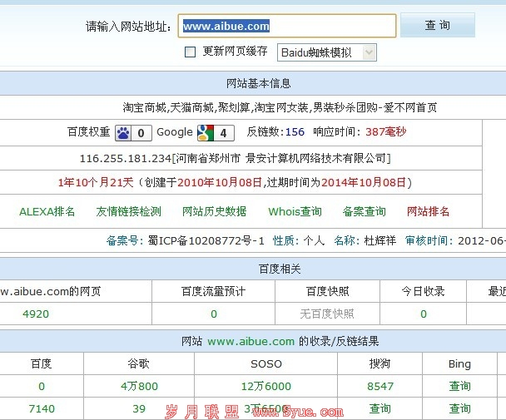Click www.aibue.com link in results header
This screenshot has width=506, height=420.
[251, 342]
